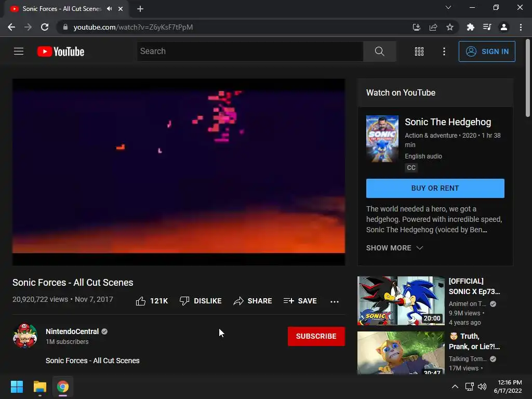532x399 pixels.
Task: Open media controls icon in toolbar
Action: click(x=487, y=27)
